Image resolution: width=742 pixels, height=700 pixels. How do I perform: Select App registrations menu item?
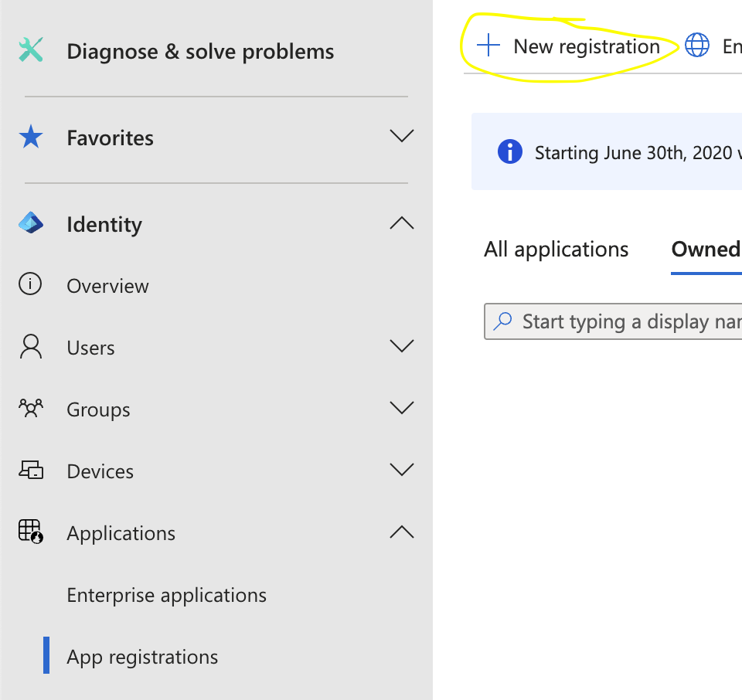pos(142,658)
